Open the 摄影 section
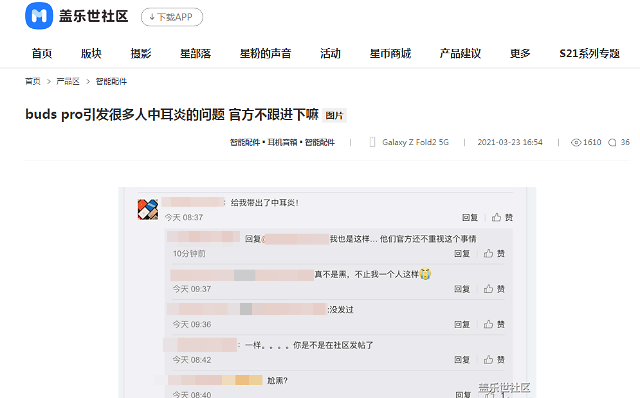The width and height of the screenshot is (640, 398). point(141,53)
